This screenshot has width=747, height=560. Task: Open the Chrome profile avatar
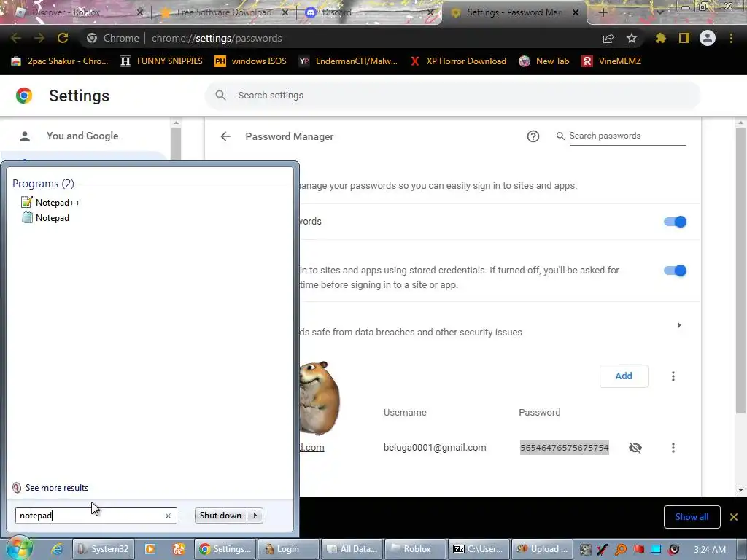tap(708, 38)
